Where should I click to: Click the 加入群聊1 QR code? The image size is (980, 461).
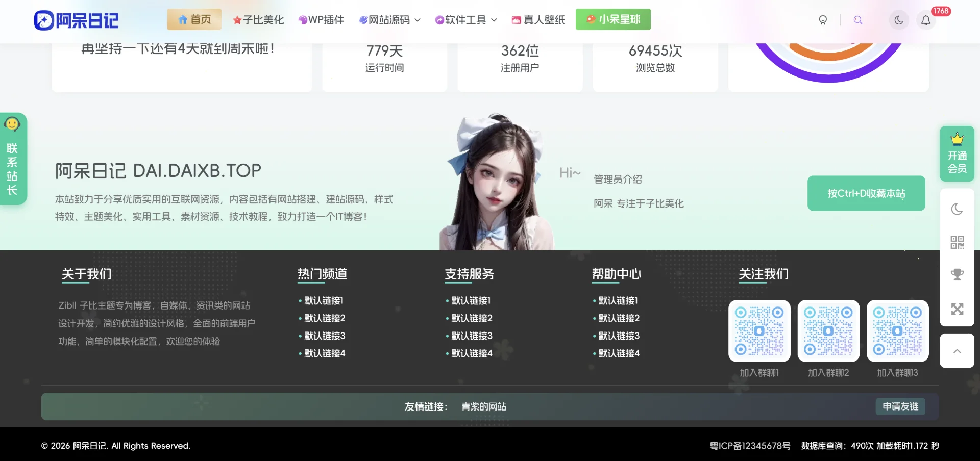[759, 330]
